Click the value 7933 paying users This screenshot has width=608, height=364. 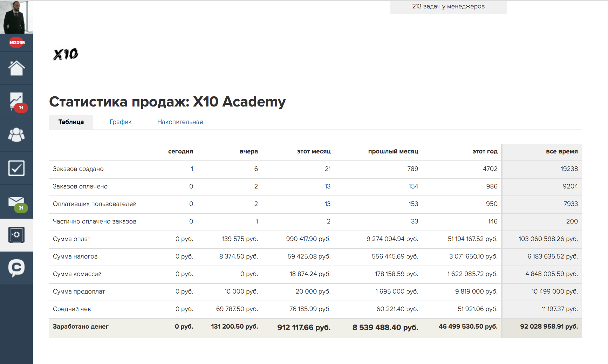coord(571,204)
